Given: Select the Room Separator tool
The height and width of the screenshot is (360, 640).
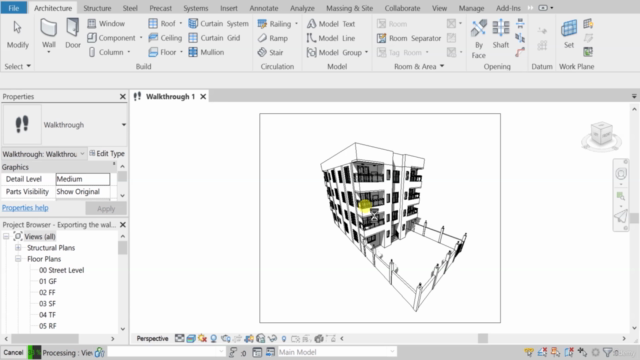Looking at the screenshot, I should click(409, 38).
